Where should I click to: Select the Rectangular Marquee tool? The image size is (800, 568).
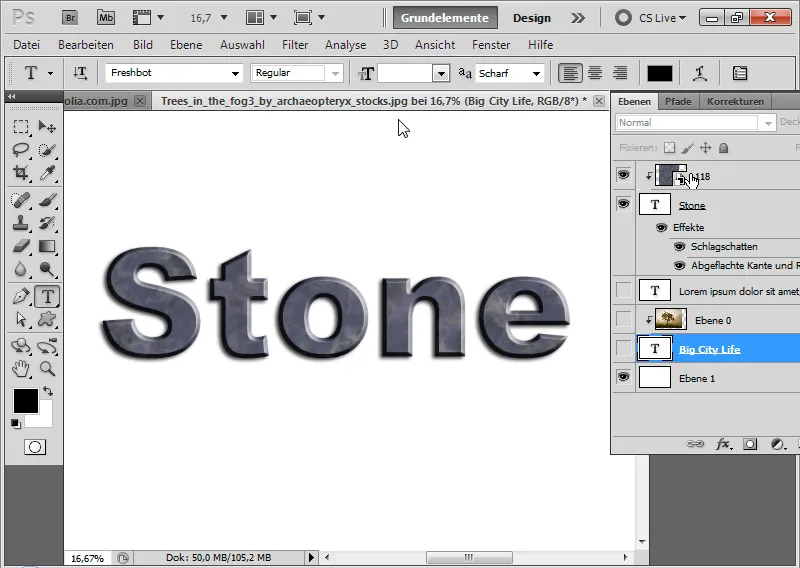[x=21, y=126]
